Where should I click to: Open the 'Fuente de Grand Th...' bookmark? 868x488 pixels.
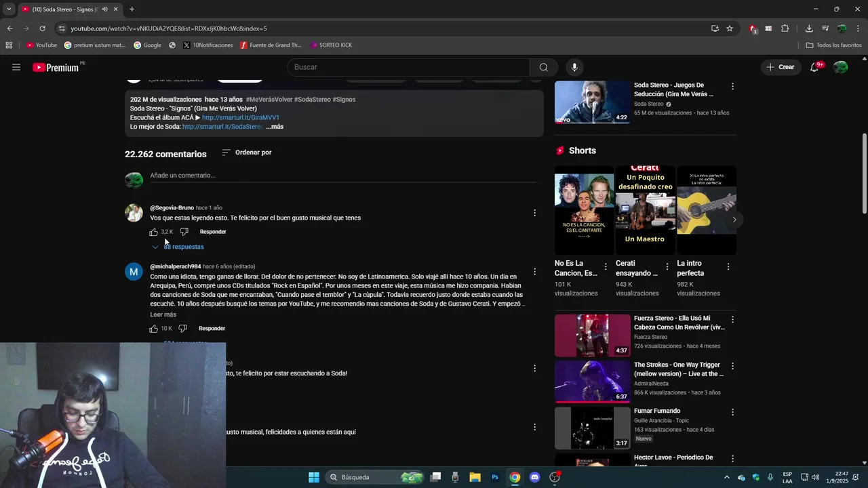pos(271,45)
